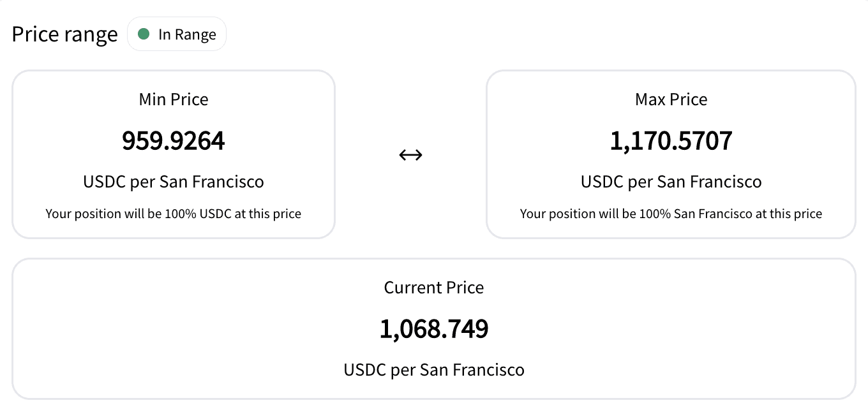This screenshot has height=412, width=868.
Task: Click the green In Range status dot
Action: [x=144, y=34]
